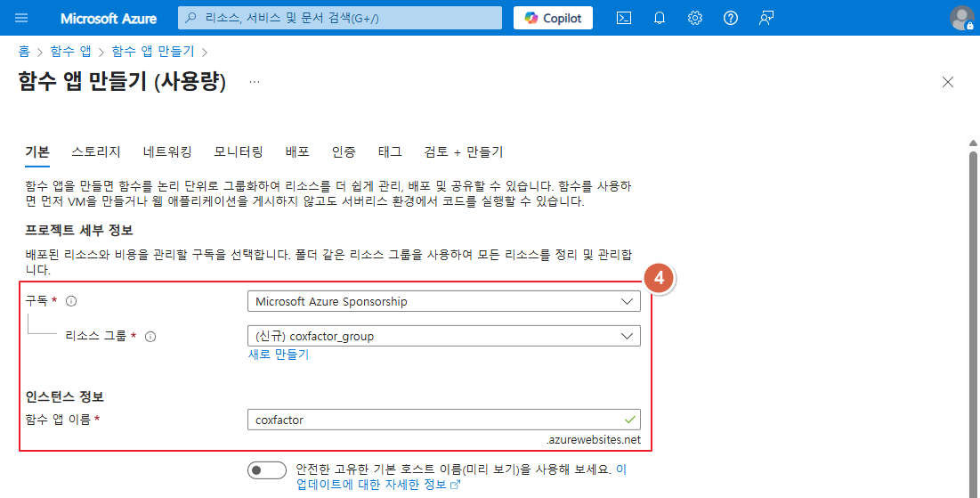Show info tooltip icon next to 리소스 그룹
Image resolution: width=980 pixels, height=498 pixels.
click(150, 337)
